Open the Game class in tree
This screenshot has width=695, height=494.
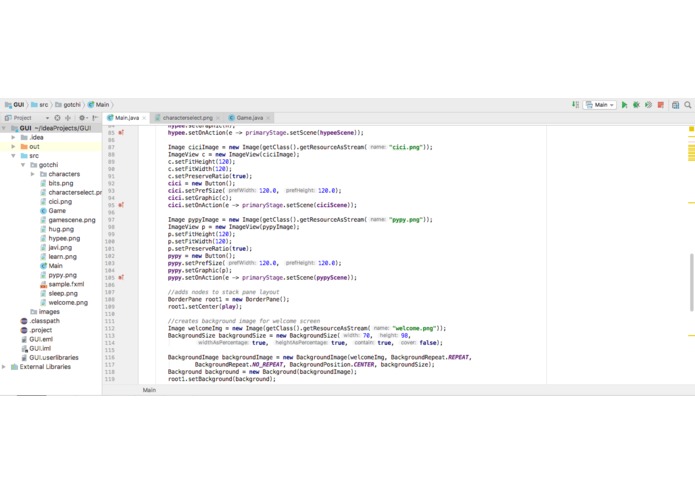(53, 211)
